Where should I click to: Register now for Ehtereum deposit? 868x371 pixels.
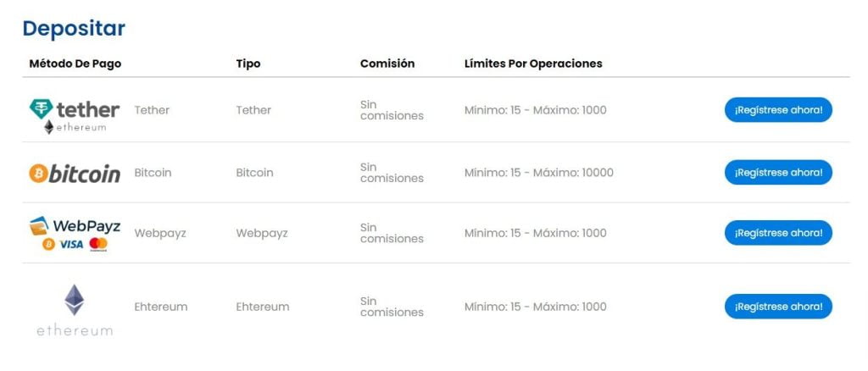tap(778, 307)
